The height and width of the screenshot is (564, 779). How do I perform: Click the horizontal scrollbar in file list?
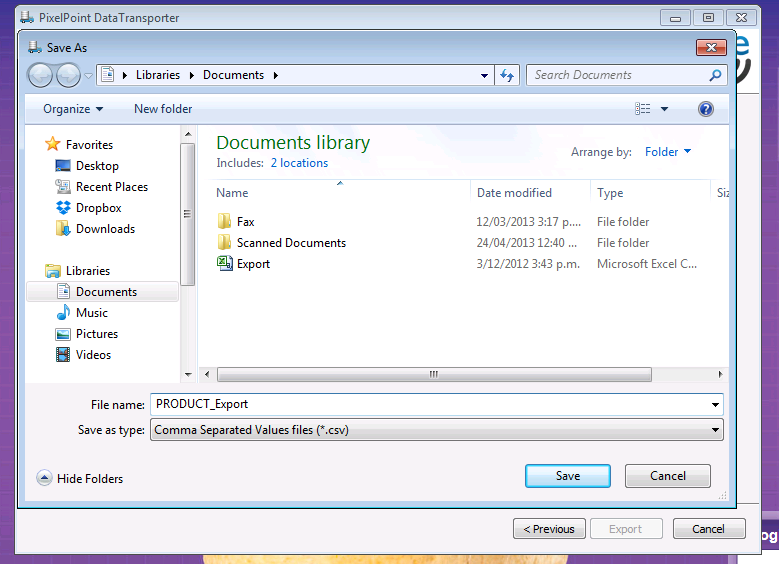[x=433, y=374]
